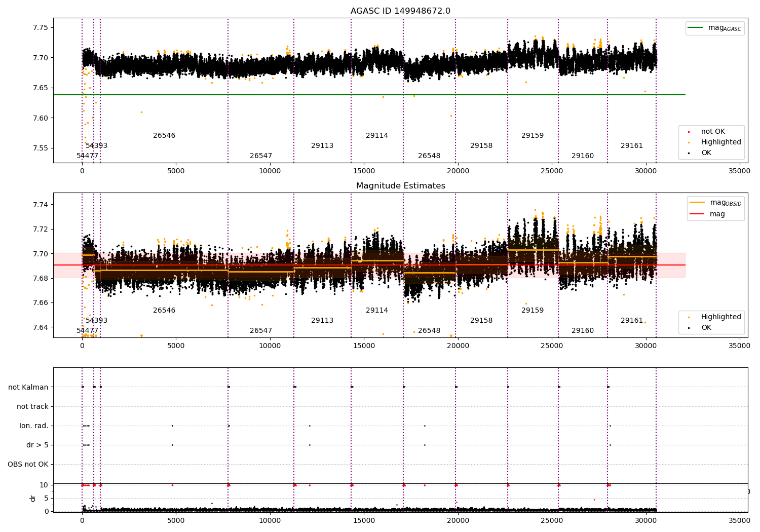Click y-tick 10 on the dr plot
The image size is (760, 532).
pos(44,485)
